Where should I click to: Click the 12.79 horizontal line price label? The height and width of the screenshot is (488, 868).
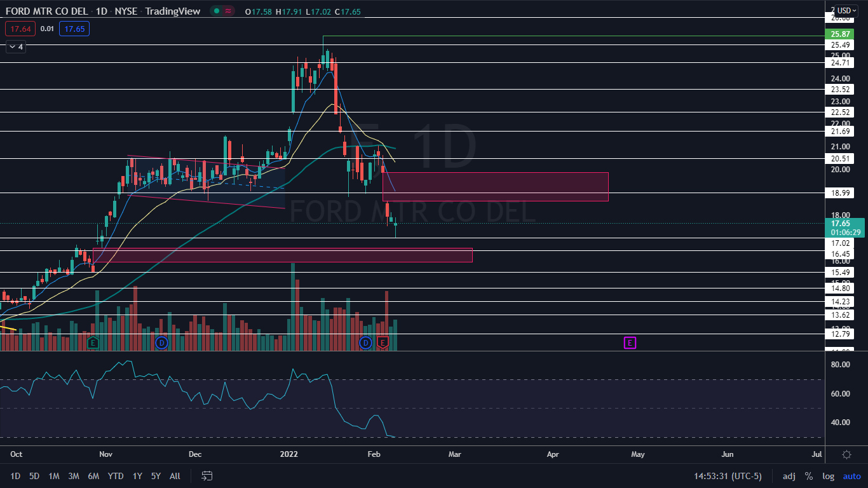point(841,334)
